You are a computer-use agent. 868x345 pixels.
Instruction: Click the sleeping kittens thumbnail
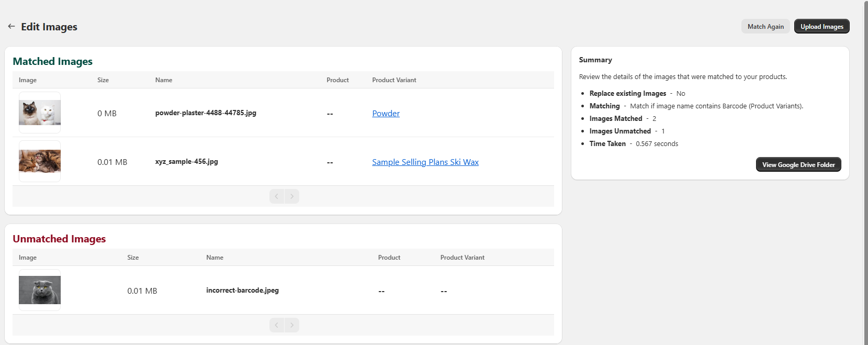(40, 161)
